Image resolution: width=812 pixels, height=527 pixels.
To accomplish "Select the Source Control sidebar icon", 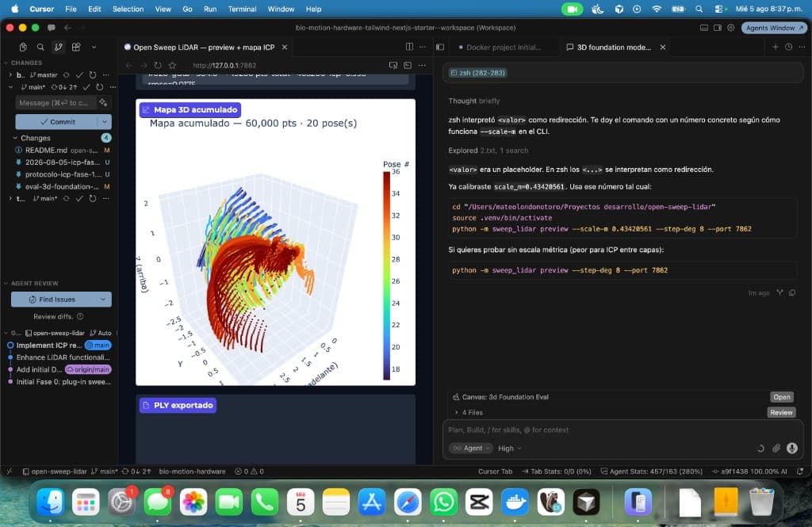I will [x=58, y=47].
